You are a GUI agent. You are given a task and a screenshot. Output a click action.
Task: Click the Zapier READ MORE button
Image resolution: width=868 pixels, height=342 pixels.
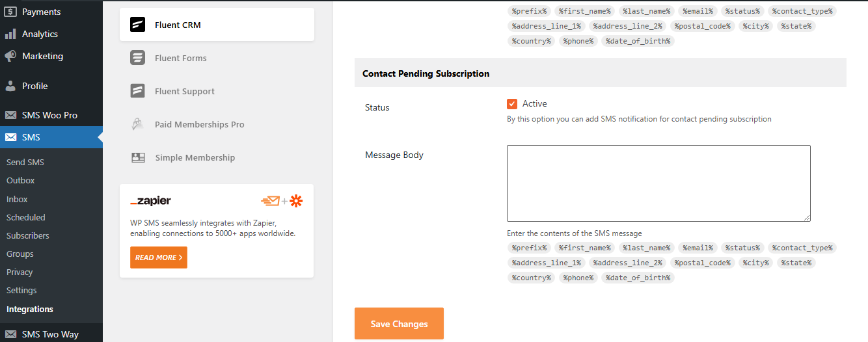[159, 257]
